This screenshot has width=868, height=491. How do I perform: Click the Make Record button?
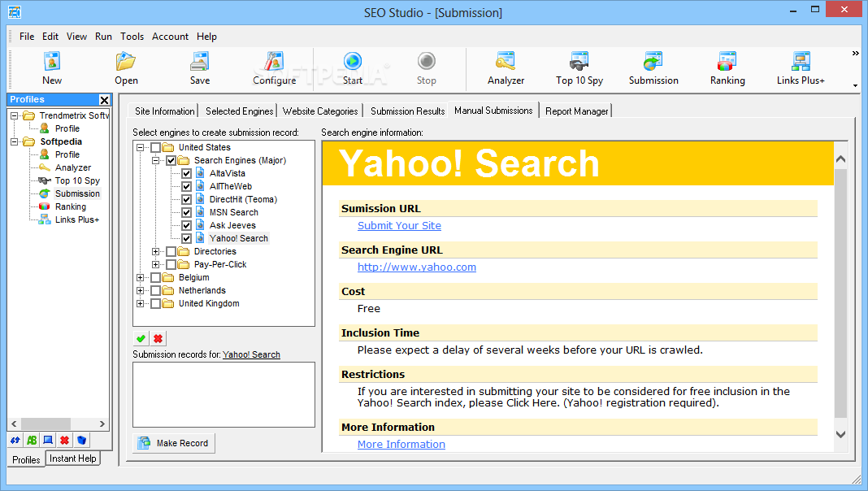point(174,443)
